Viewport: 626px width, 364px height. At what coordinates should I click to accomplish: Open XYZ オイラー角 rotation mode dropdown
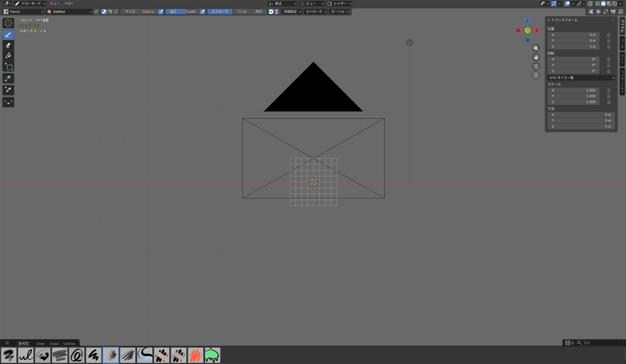[581, 78]
